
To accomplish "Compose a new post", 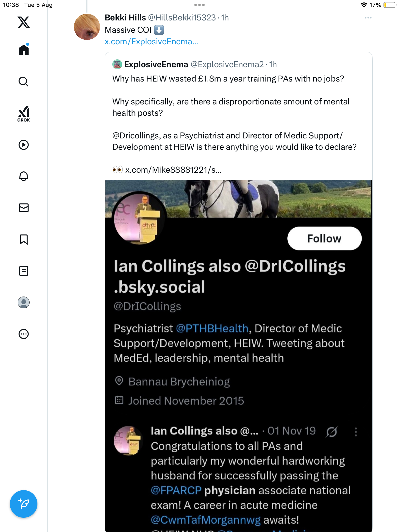I will 24,504.
